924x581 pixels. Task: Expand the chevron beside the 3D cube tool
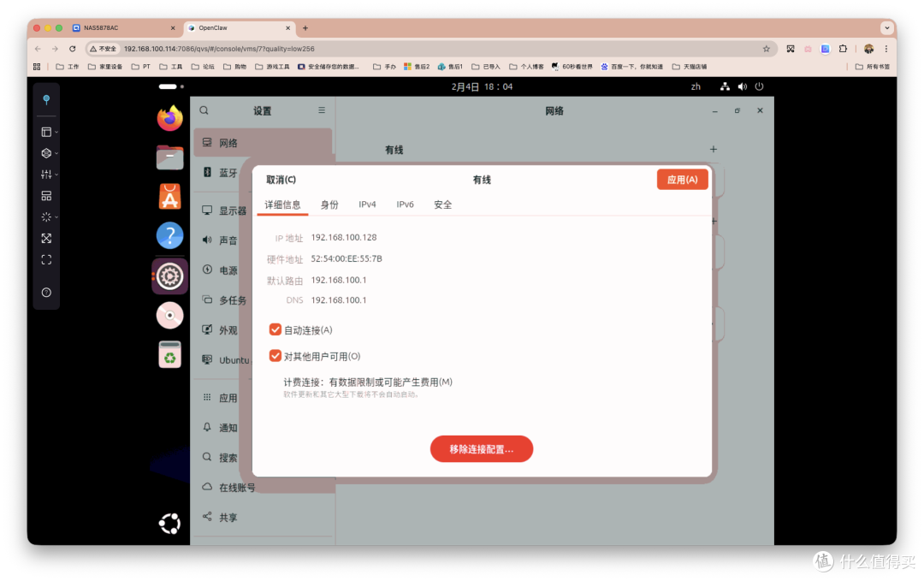click(56, 154)
